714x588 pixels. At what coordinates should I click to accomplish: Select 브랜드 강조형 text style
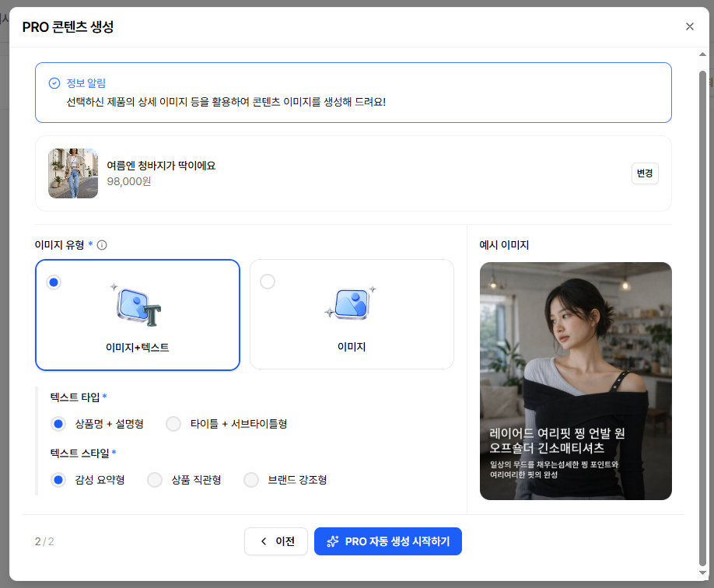pos(251,480)
